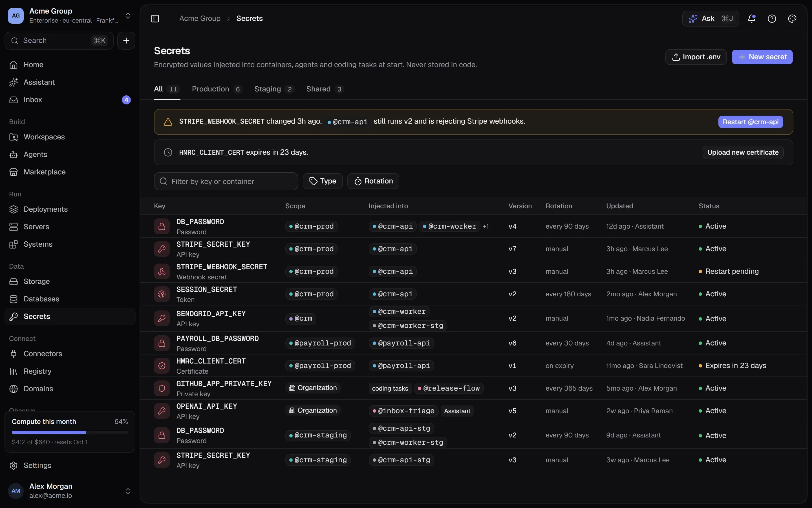Image resolution: width=812 pixels, height=508 pixels.
Task: Click Restart @crm-api button
Action: pos(750,122)
